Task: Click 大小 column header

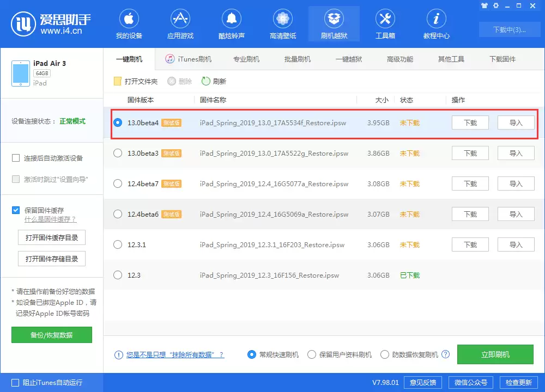Action: pyautogui.click(x=381, y=100)
